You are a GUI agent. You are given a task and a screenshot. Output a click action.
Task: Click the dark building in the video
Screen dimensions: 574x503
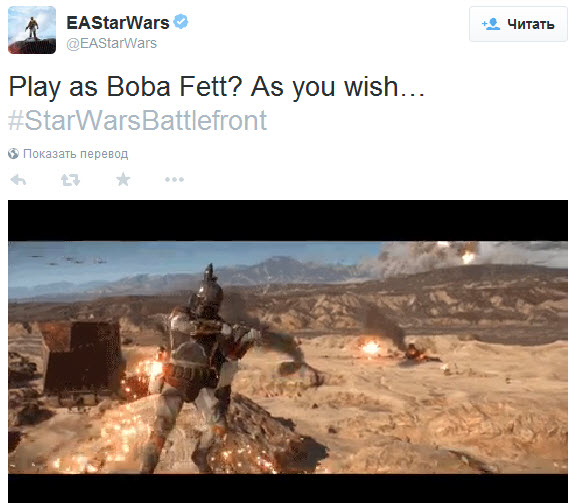[82, 357]
